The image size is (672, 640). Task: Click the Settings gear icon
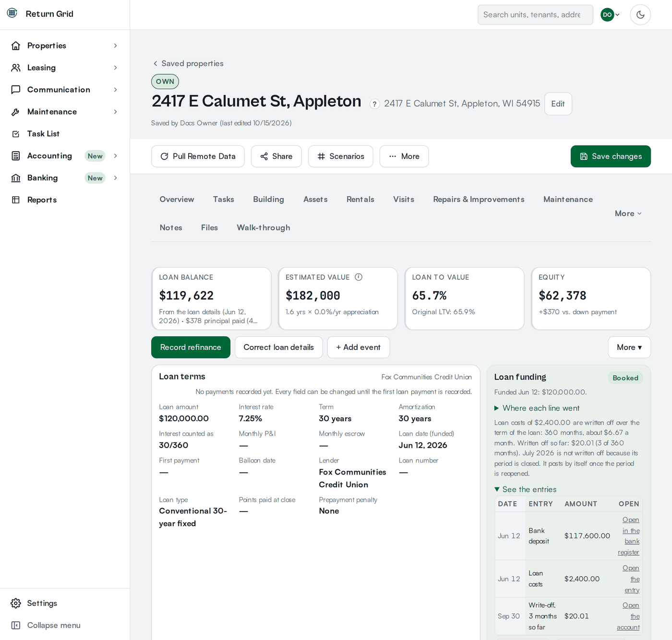[x=16, y=603]
